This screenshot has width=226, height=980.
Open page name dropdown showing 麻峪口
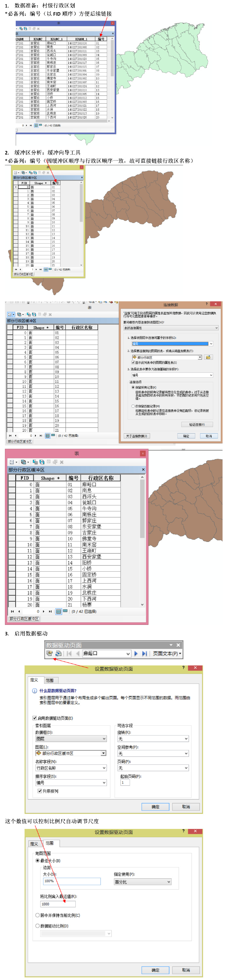tap(107, 653)
